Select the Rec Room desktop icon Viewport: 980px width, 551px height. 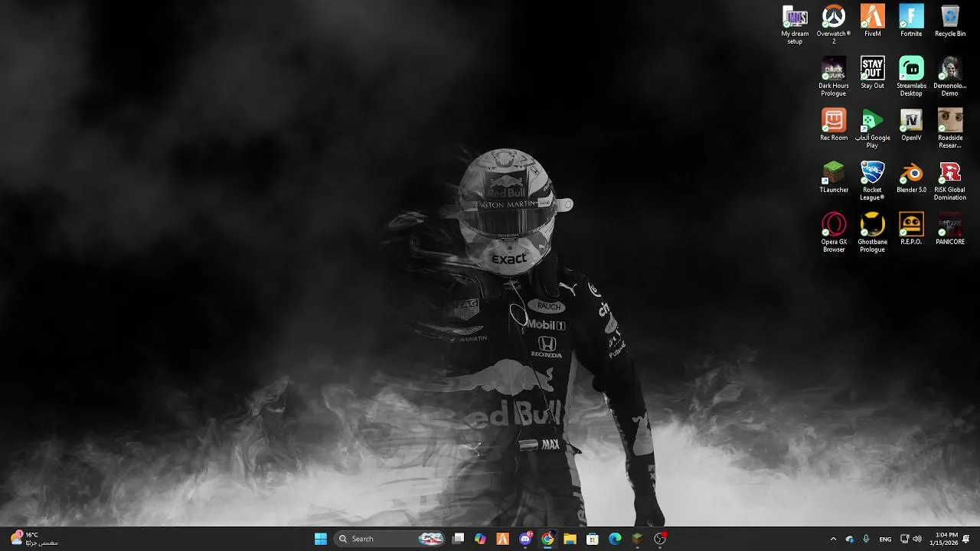834,126
